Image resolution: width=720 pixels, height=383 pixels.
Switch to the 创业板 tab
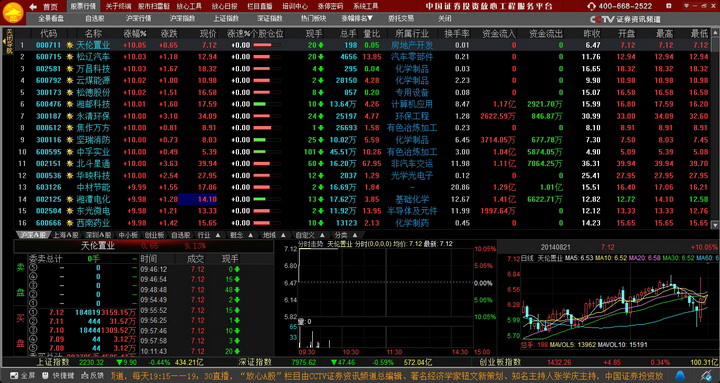tap(154, 235)
